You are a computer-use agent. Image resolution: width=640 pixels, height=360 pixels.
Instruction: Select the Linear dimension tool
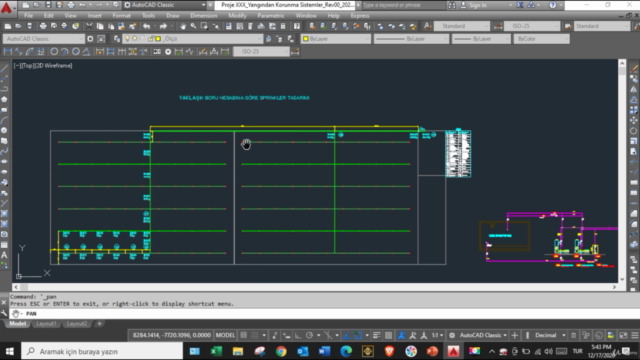(x=8, y=51)
